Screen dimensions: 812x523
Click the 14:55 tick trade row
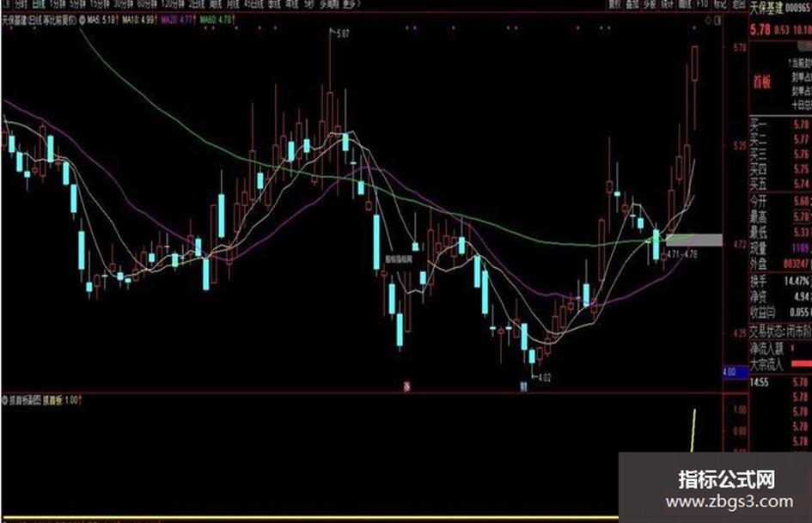point(780,383)
